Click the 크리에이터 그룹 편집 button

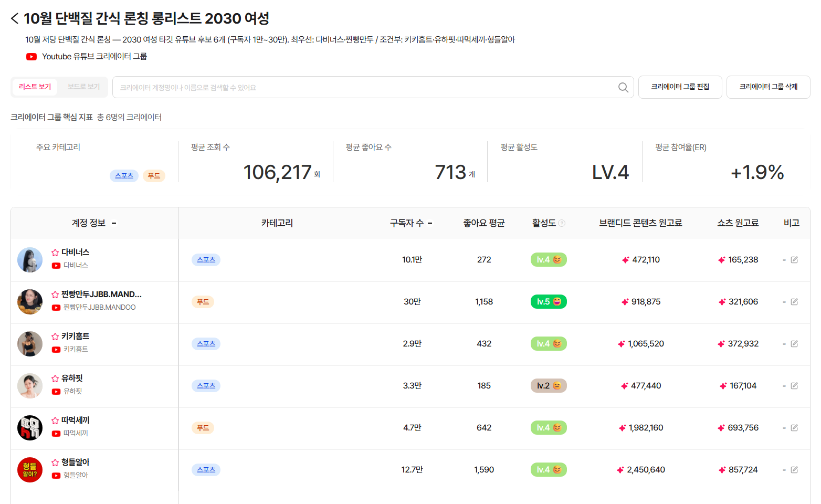coord(680,87)
